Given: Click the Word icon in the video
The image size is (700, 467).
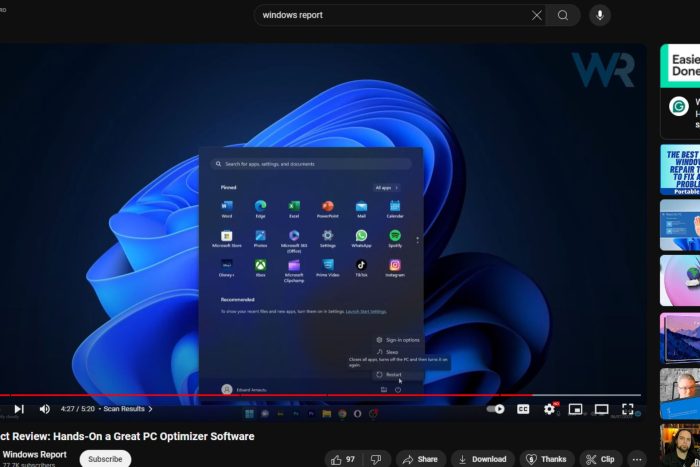Looking at the screenshot, I should click(x=227, y=208).
